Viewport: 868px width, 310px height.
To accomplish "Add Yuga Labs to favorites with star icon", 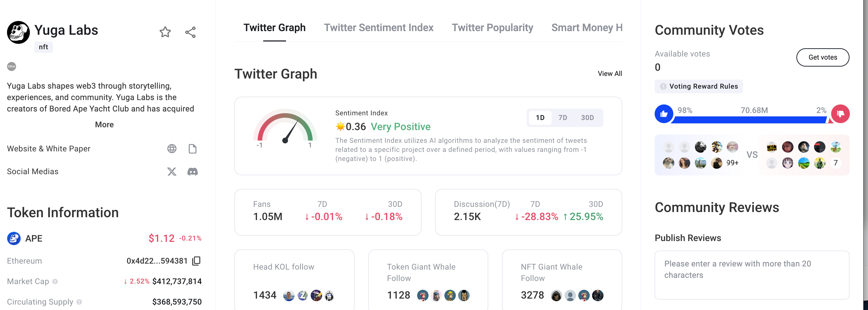I will (x=165, y=32).
